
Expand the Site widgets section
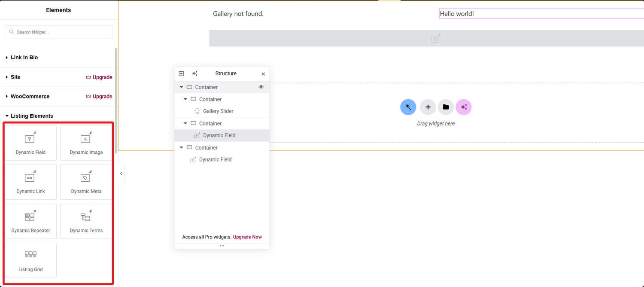(x=15, y=77)
